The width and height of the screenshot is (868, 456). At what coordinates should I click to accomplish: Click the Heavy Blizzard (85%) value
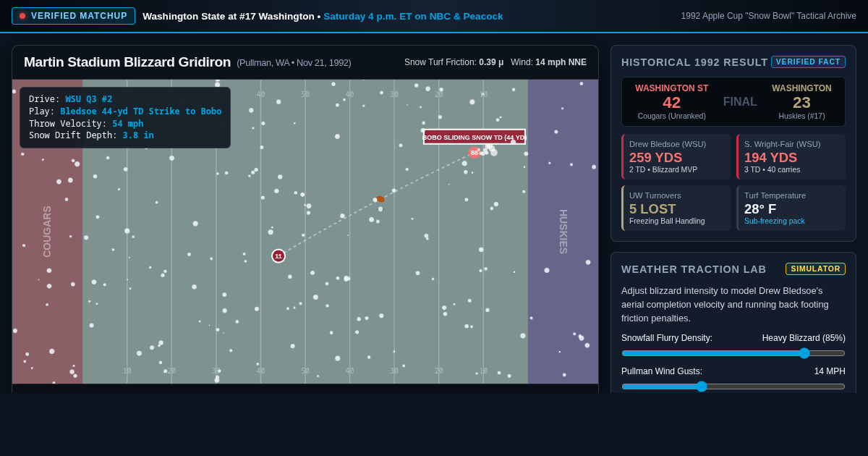[x=804, y=338]
